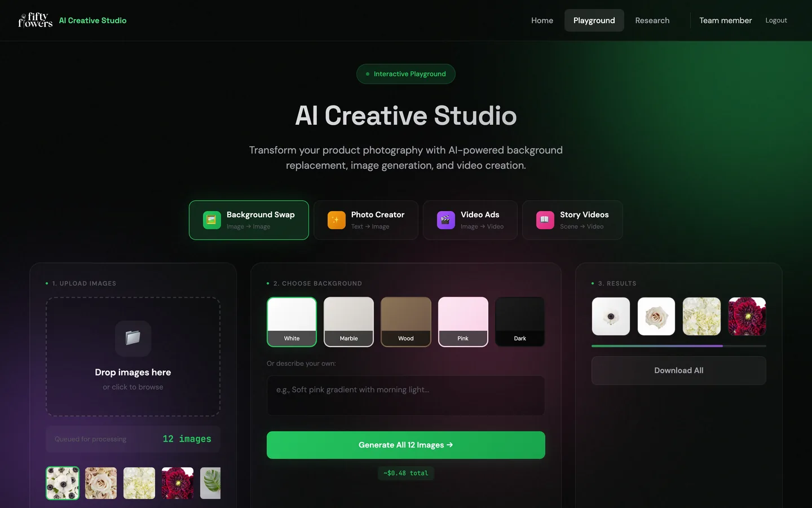812x508 pixels.
Task: Click the purple Video Ads clapperboard icon
Action: point(446,220)
